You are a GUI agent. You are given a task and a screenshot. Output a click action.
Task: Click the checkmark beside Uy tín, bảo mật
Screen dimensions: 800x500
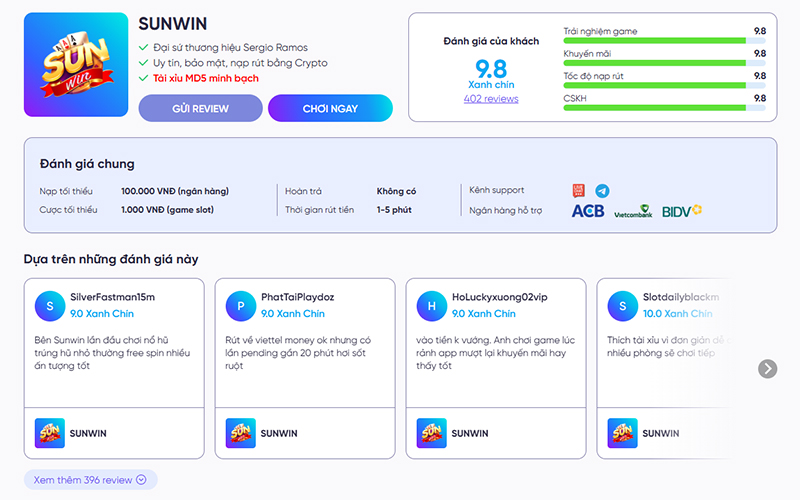[143, 63]
